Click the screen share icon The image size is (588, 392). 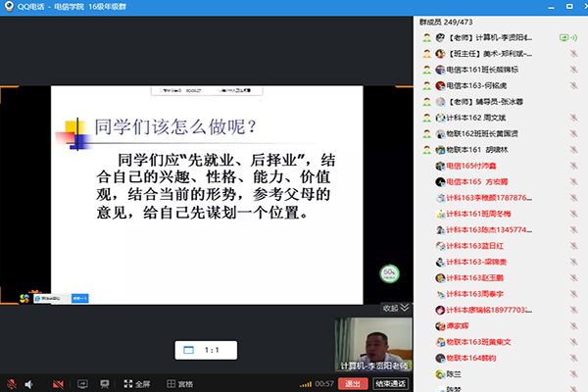(84, 383)
